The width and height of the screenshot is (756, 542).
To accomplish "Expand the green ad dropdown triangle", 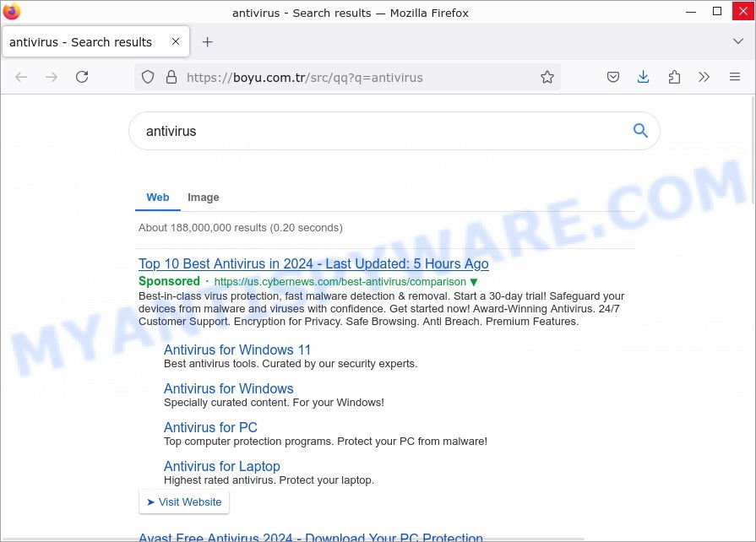I will (x=474, y=282).
